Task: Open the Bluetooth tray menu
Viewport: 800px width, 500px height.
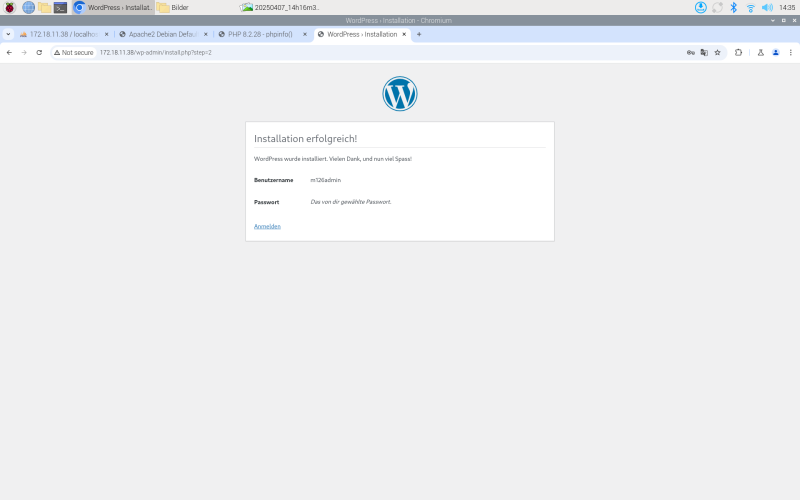Action: click(734, 8)
